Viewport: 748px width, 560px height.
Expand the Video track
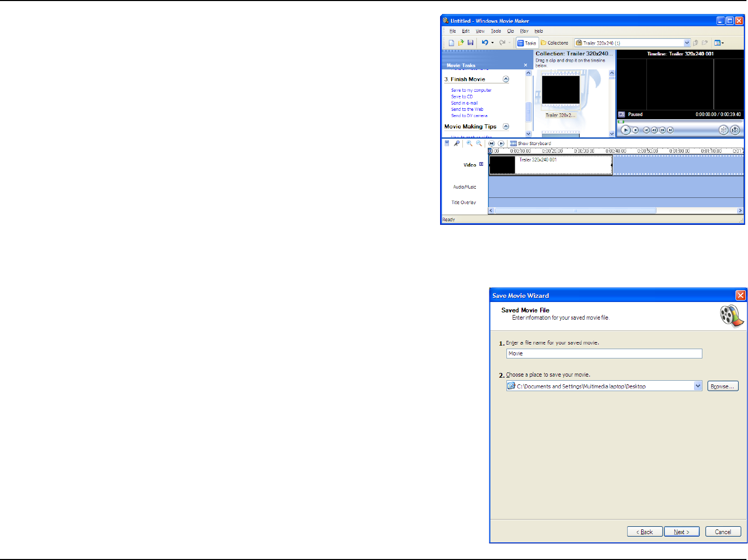pos(481,164)
